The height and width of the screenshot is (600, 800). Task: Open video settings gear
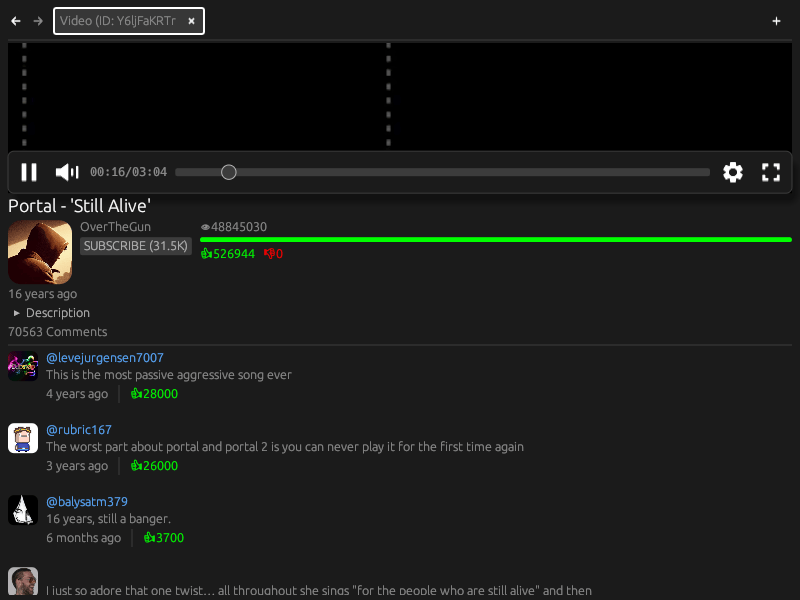pyautogui.click(x=733, y=172)
